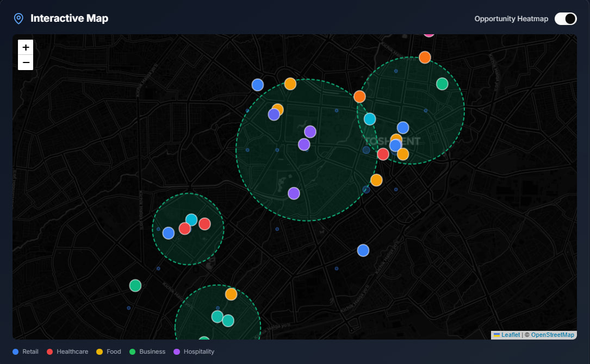Image resolution: width=590 pixels, height=364 pixels.
Task: Click the Retail legend color dot
Action: [15, 352]
